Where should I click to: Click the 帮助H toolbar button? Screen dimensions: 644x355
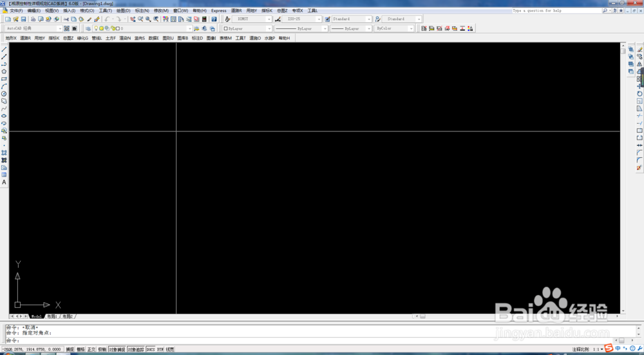click(x=284, y=38)
